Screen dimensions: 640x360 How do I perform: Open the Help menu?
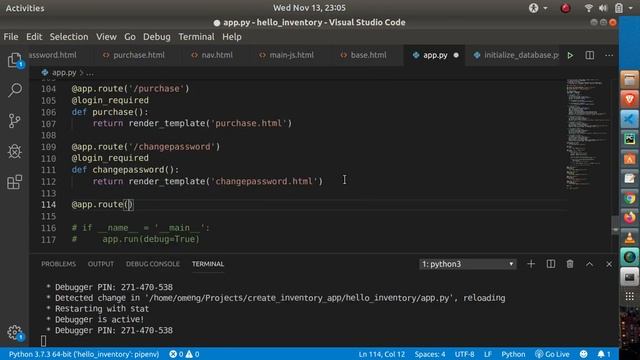(x=232, y=37)
